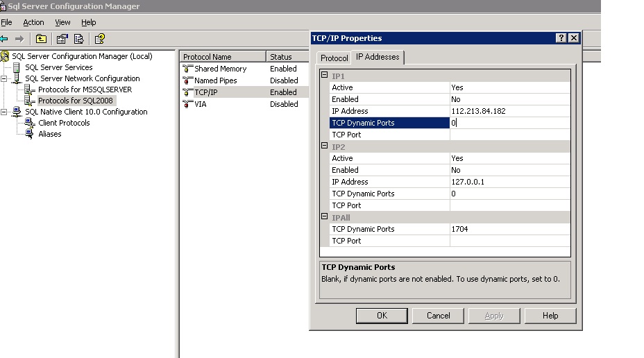Open the Action menu
The width and height of the screenshot is (644, 358).
tap(33, 22)
